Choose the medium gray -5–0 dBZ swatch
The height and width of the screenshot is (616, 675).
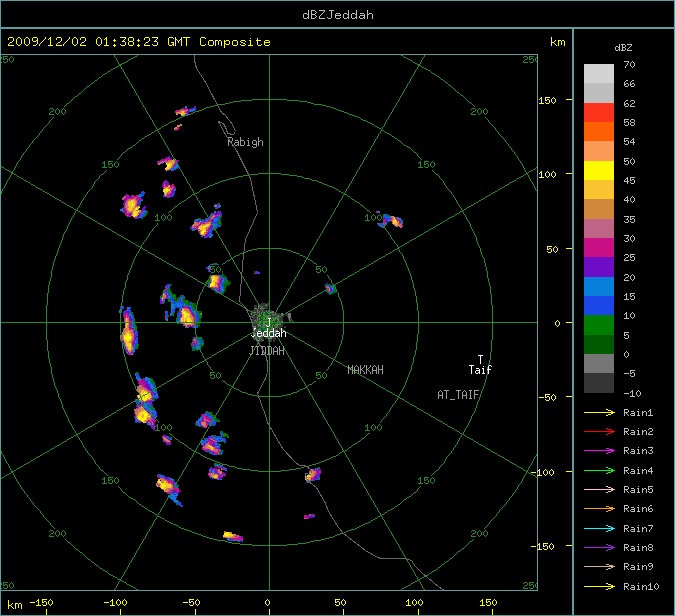[x=599, y=364]
